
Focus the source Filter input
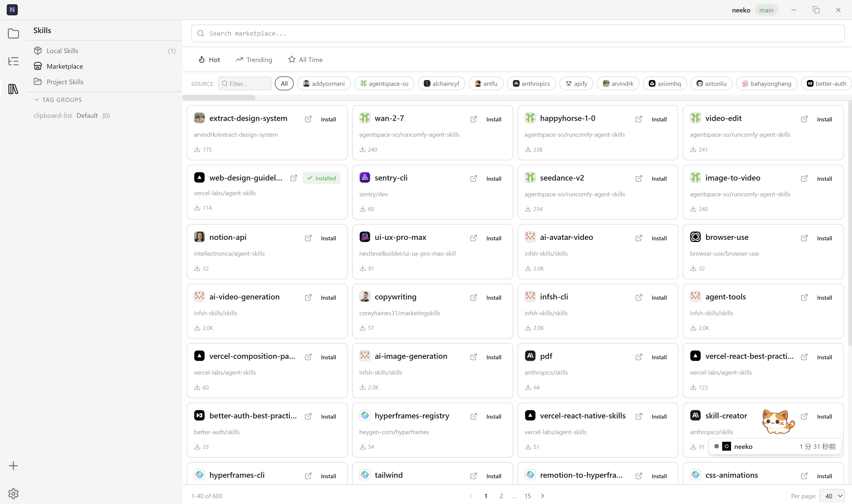click(x=245, y=84)
